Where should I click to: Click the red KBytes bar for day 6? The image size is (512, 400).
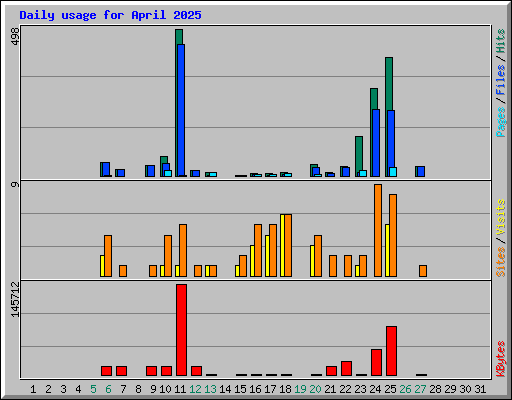106,371
